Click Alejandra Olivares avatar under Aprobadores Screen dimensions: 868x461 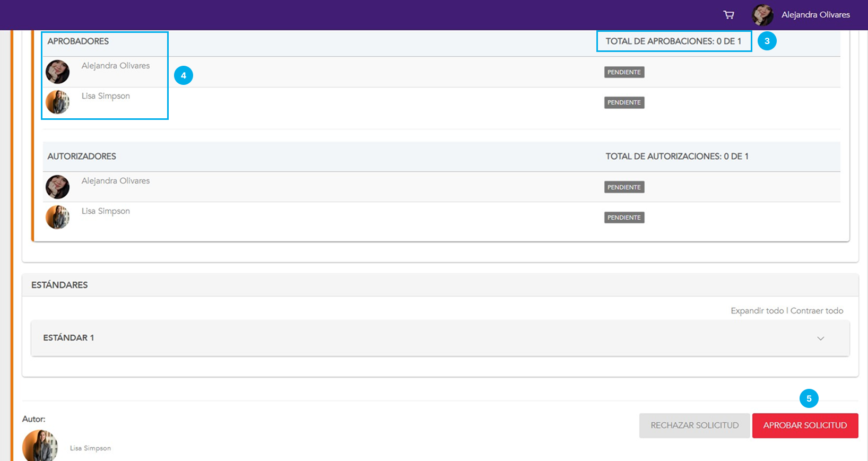point(57,72)
